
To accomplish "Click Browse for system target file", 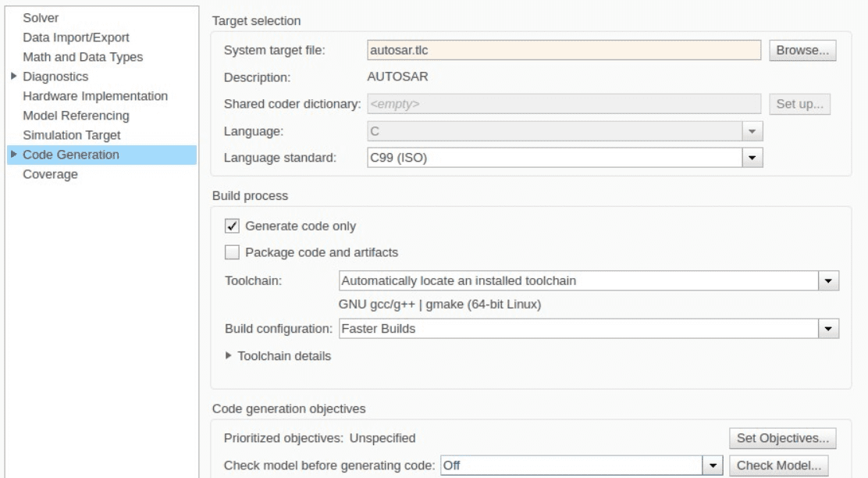I will 802,51.
